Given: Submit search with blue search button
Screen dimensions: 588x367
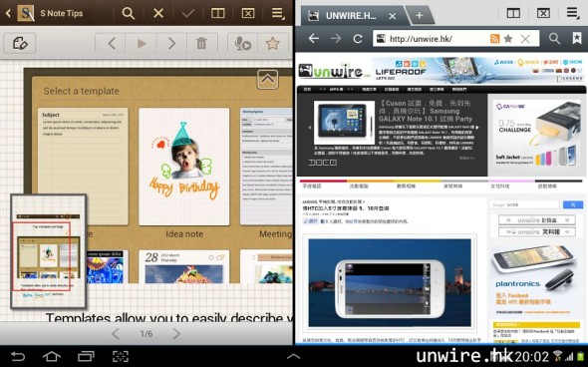Looking at the screenshot, I should (x=573, y=204).
